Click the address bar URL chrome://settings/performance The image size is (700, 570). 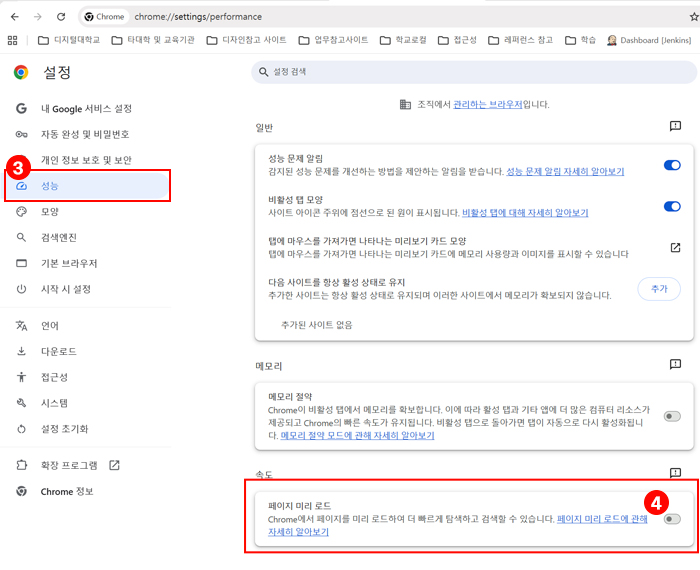pyautogui.click(x=198, y=17)
